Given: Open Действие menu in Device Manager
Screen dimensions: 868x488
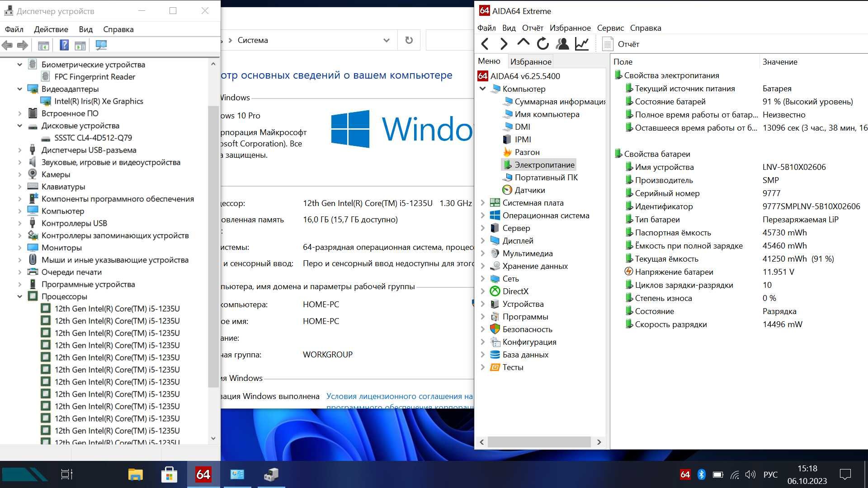Looking at the screenshot, I should tap(51, 29).
